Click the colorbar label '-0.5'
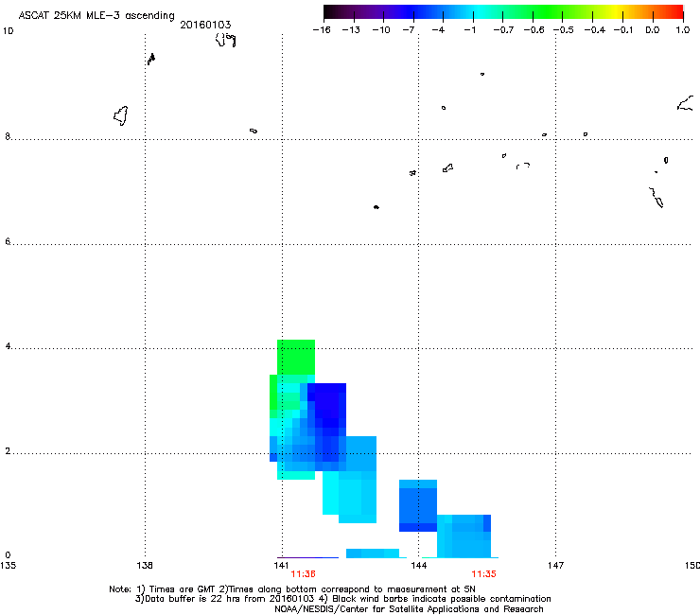This screenshot has height=615, width=700. coord(564,30)
